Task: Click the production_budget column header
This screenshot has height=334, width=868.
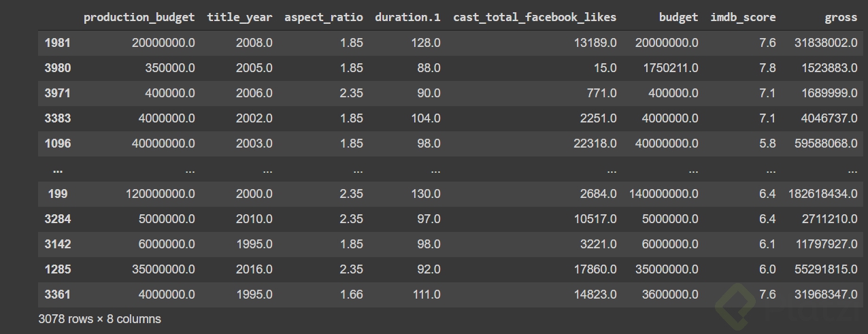Action: coord(139,18)
